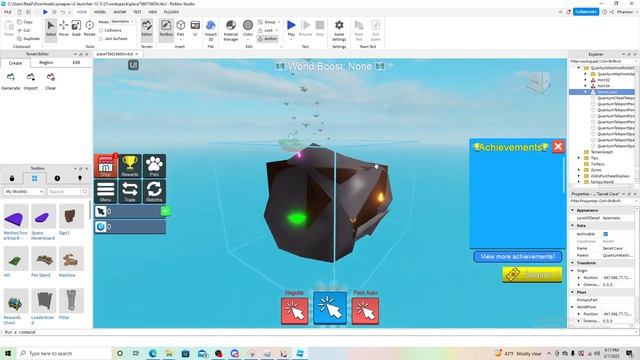Open the game Menu hamburger button

[106, 191]
